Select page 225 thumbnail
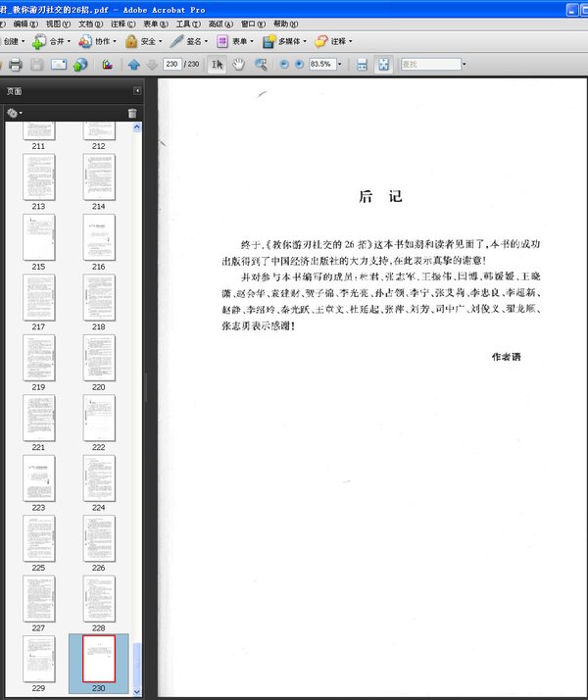The width and height of the screenshot is (588, 700). tap(39, 539)
